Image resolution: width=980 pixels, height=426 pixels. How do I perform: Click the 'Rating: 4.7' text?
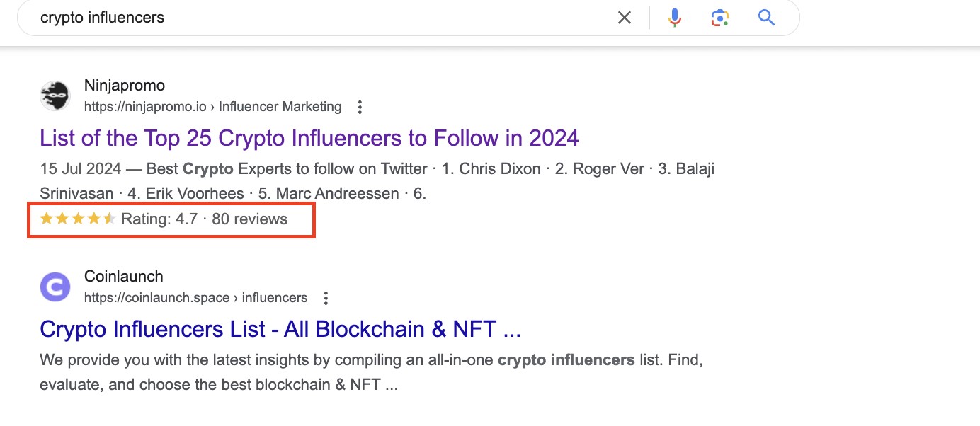pos(159,219)
